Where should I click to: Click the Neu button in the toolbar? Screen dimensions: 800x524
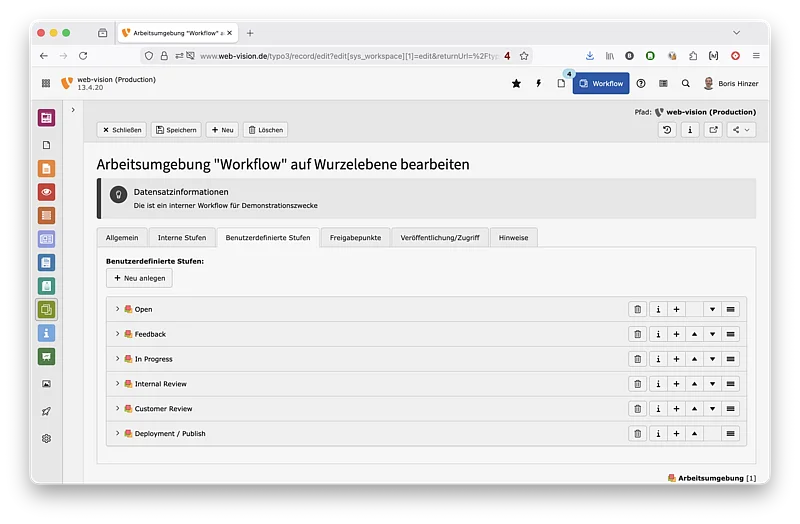(222, 130)
